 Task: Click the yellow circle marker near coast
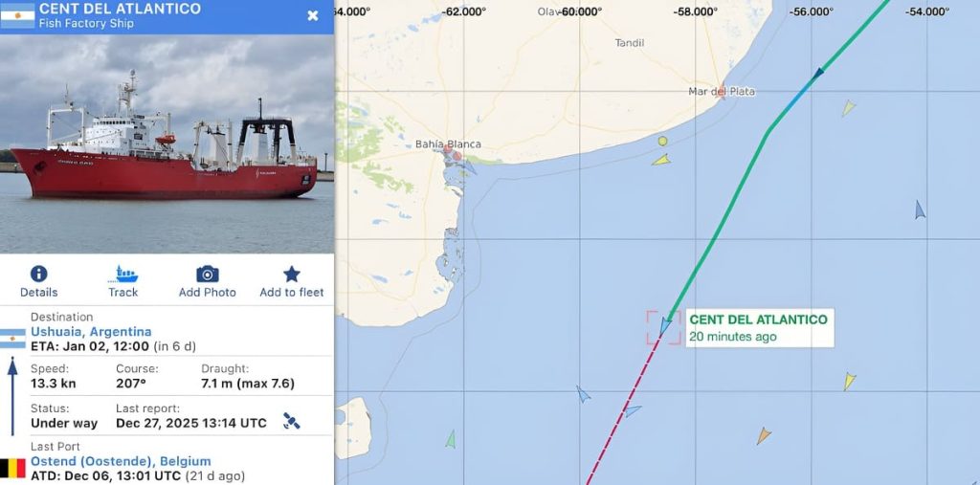coord(662,142)
